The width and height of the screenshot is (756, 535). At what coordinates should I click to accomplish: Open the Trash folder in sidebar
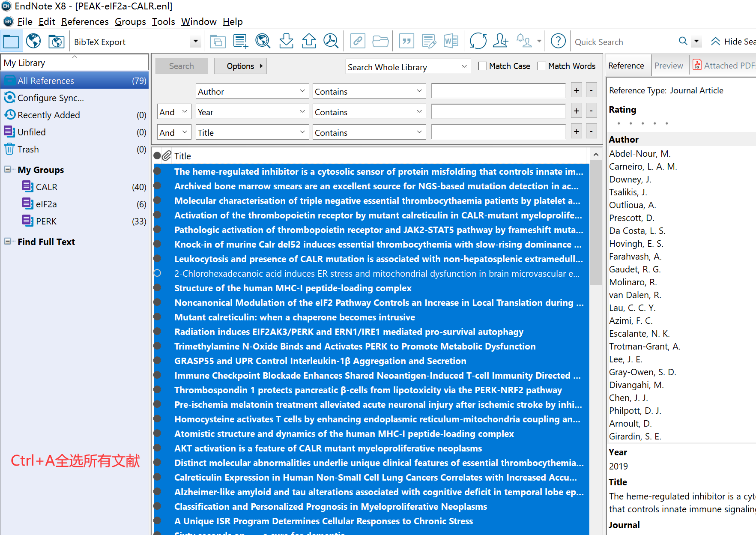coord(28,149)
